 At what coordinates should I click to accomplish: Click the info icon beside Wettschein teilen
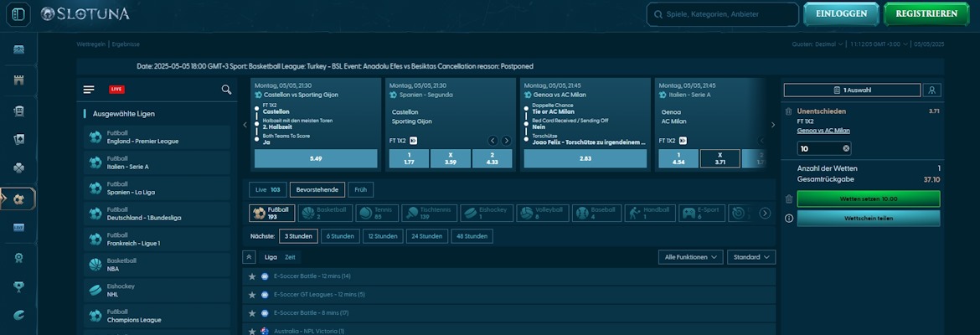[x=789, y=218]
